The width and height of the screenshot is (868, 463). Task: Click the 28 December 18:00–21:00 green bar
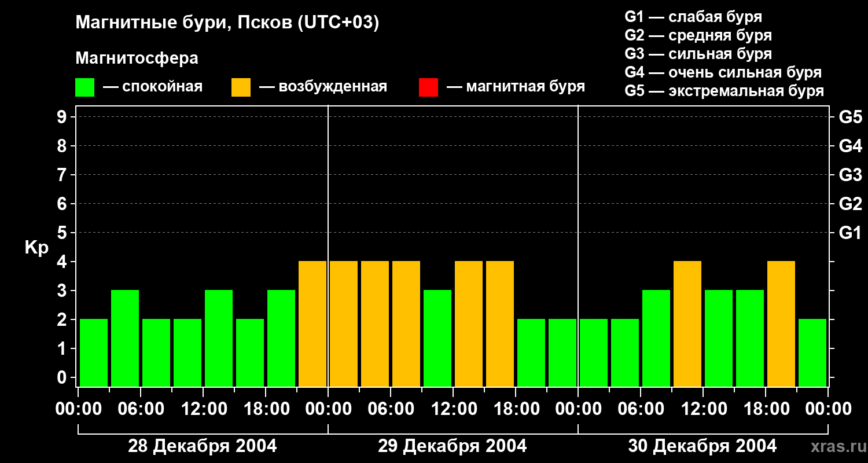point(281,338)
